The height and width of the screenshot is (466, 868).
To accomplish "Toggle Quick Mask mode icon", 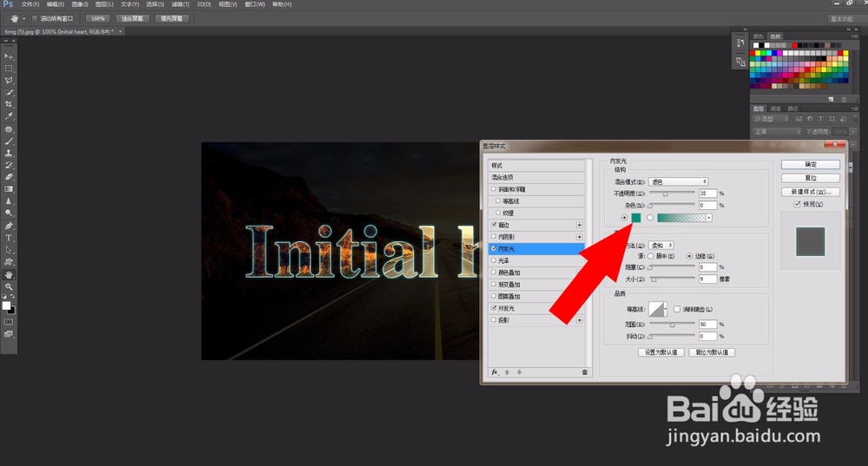I will pyautogui.click(x=9, y=322).
